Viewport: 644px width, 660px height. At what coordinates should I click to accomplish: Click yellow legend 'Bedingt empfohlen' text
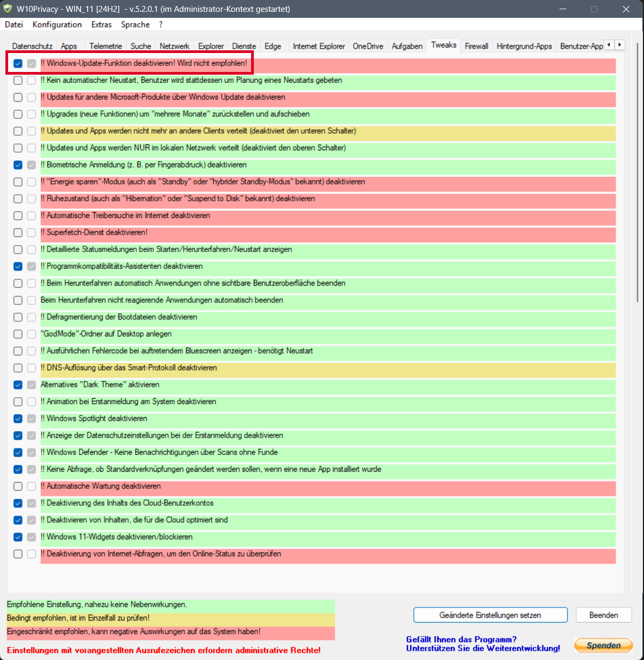coord(78,618)
